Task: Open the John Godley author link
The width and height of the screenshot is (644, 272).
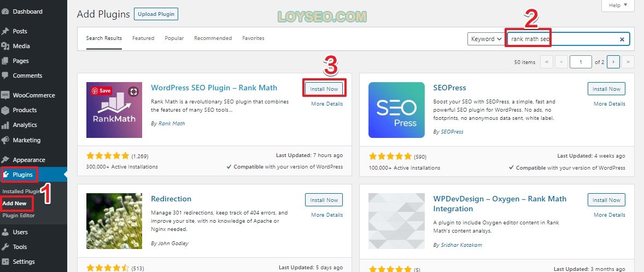Action: coord(172,244)
